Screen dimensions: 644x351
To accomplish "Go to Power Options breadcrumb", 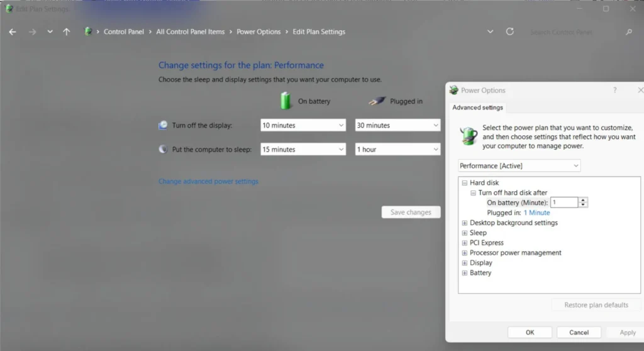I will click(x=258, y=31).
